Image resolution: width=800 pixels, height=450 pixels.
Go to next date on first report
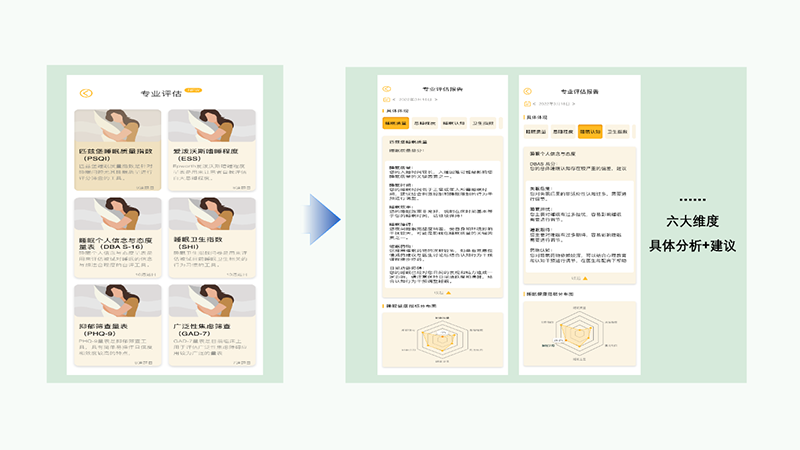coord(436,99)
